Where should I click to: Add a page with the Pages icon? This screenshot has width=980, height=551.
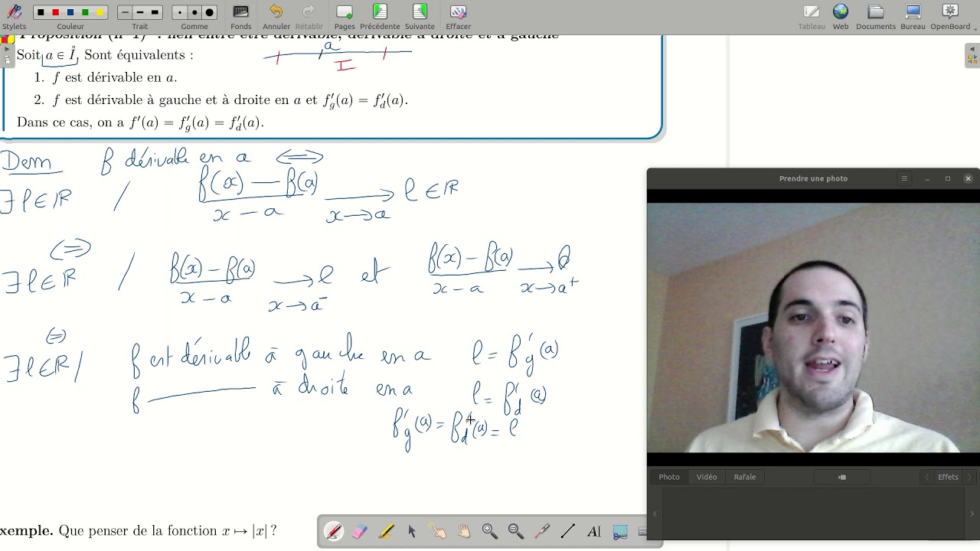[x=345, y=16]
